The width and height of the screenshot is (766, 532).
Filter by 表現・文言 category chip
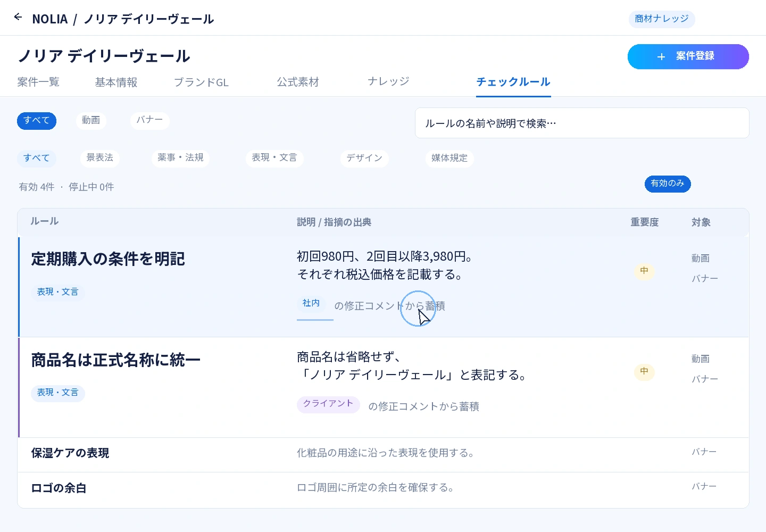pos(274,158)
